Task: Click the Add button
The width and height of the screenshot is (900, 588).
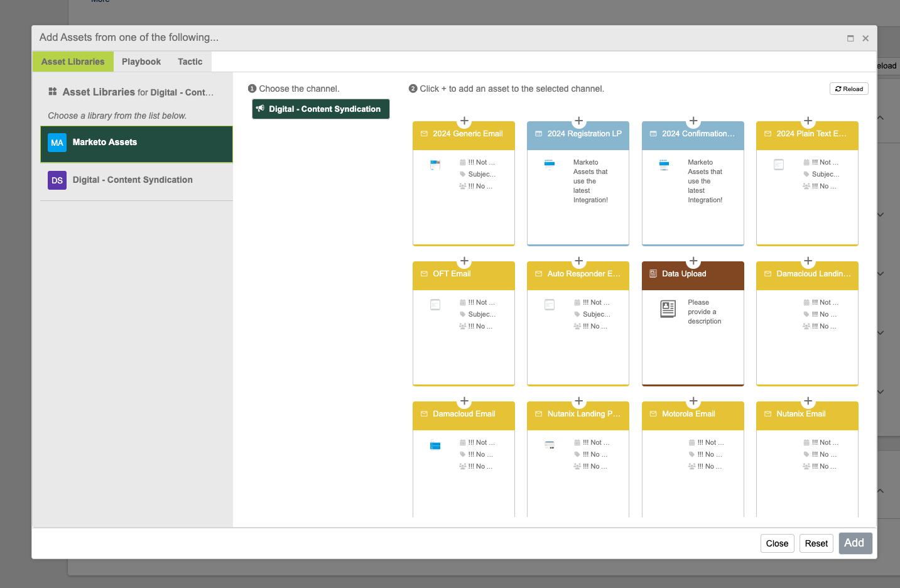Action: click(x=855, y=543)
